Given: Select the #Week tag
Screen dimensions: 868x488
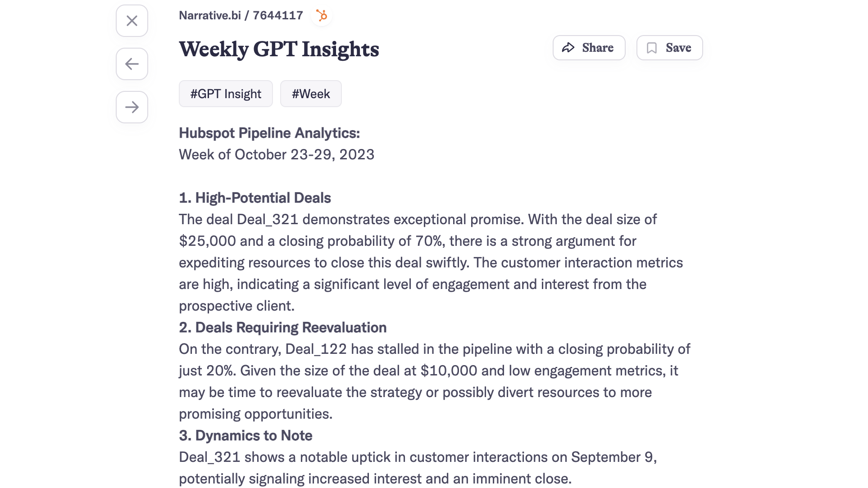Looking at the screenshot, I should click(311, 94).
